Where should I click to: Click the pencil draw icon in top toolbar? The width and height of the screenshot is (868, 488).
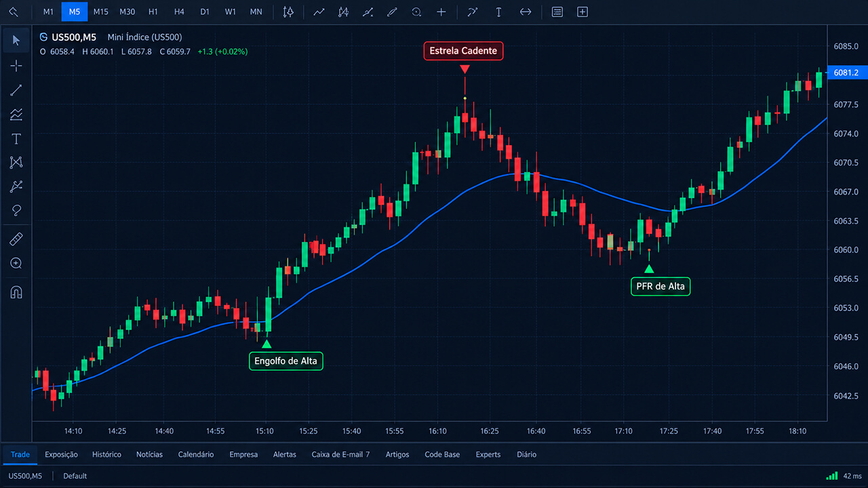(392, 12)
